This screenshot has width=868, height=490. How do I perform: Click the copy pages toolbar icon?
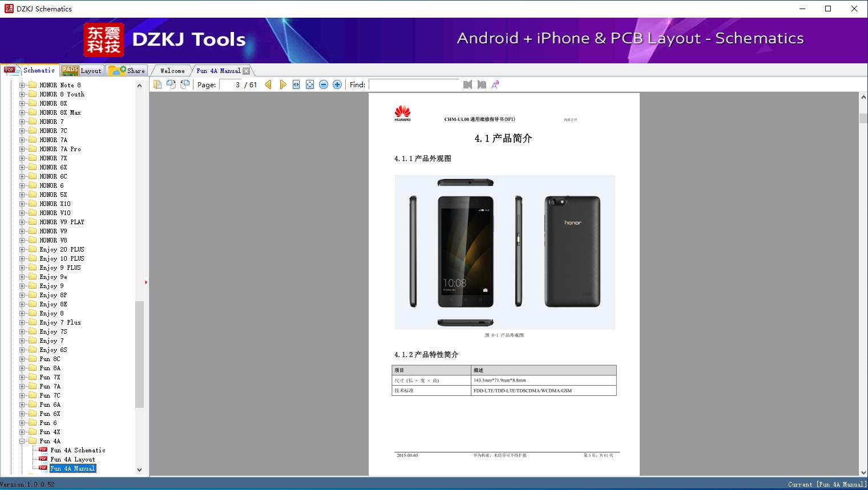pyautogui.click(x=158, y=84)
